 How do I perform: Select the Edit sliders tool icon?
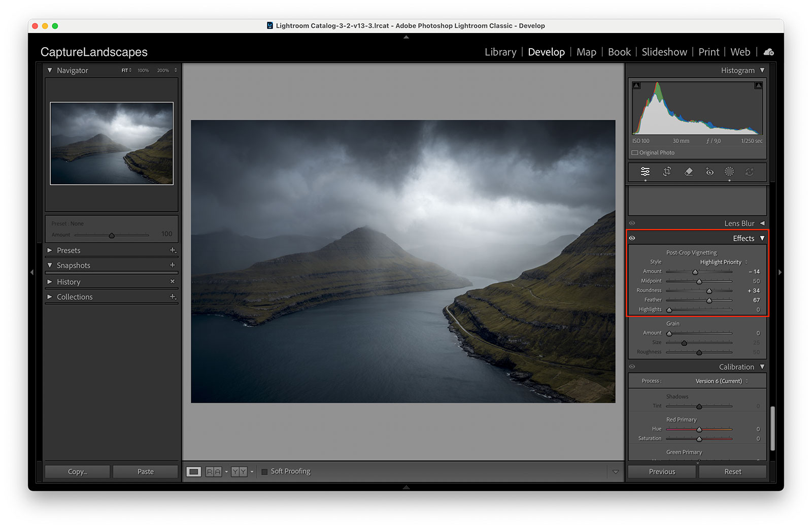(x=645, y=172)
